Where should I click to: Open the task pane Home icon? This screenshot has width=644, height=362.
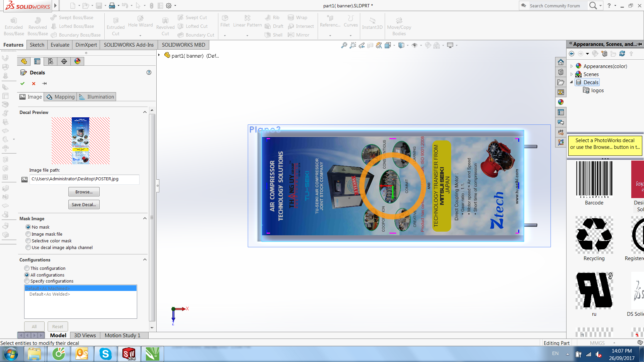tap(561, 62)
